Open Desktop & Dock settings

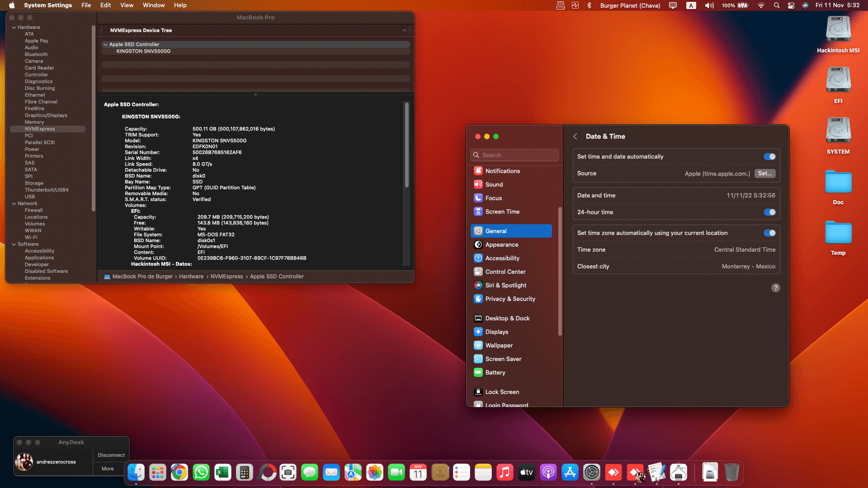click(x=511, y=318)
